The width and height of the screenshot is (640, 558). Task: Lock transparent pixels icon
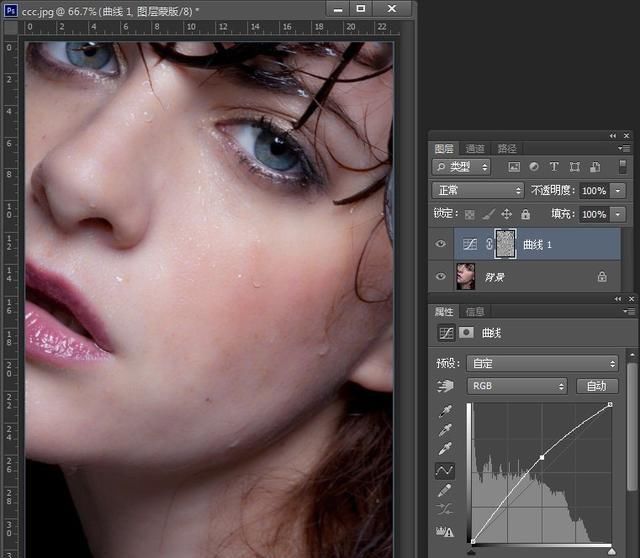[x=470, y=214]
